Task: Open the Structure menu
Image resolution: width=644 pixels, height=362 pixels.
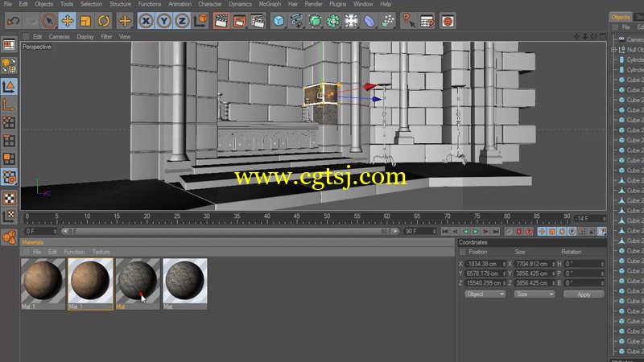Action: click(120, 4)
